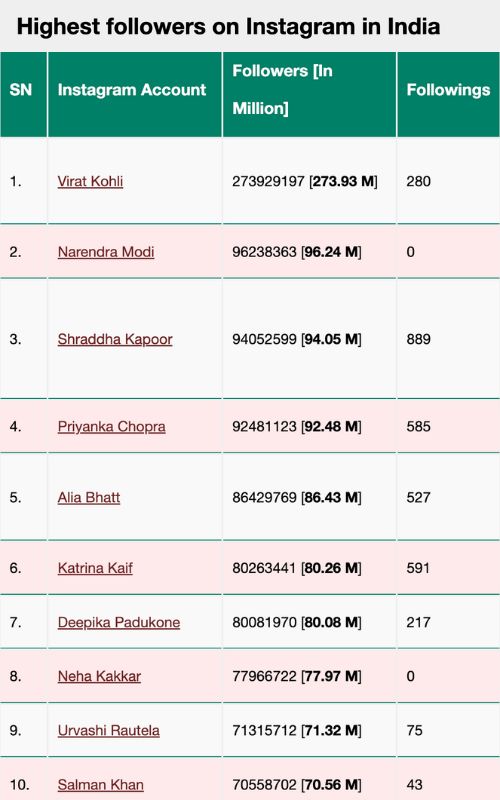
Task: Open the Virat Kohli account link
Action: (x=90, y=181)
